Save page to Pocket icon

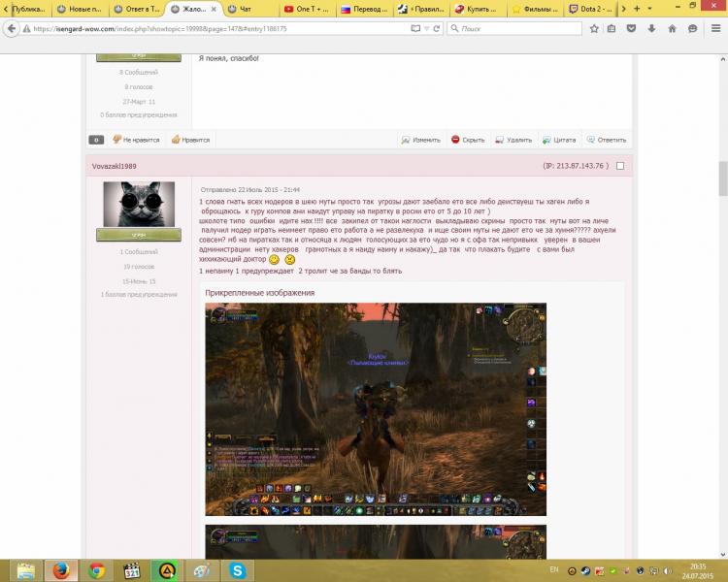[x=631, y=29]
